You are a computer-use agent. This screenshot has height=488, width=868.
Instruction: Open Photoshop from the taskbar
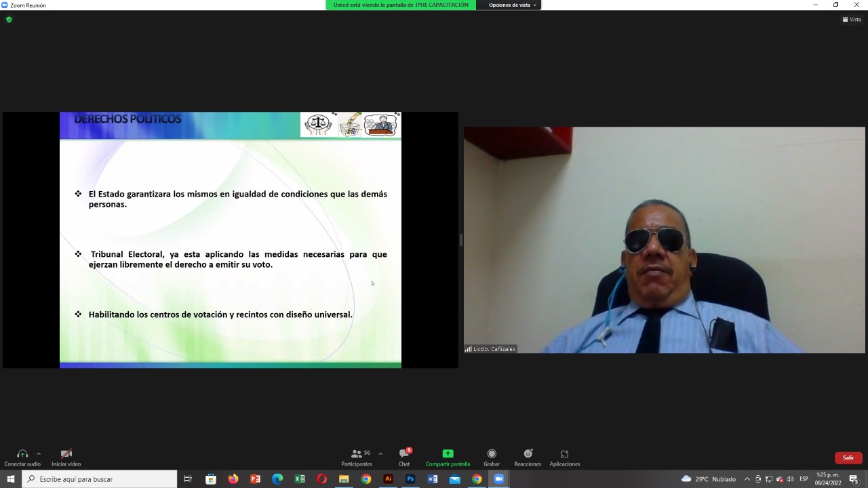[x=410, y=479]
